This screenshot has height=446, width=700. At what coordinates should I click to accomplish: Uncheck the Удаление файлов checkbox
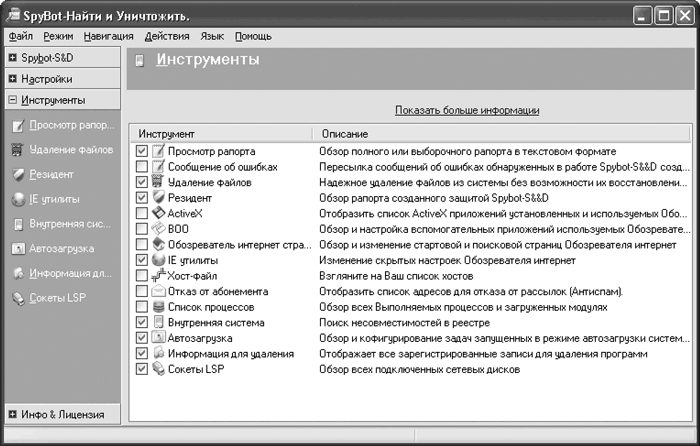click(142, 183)
